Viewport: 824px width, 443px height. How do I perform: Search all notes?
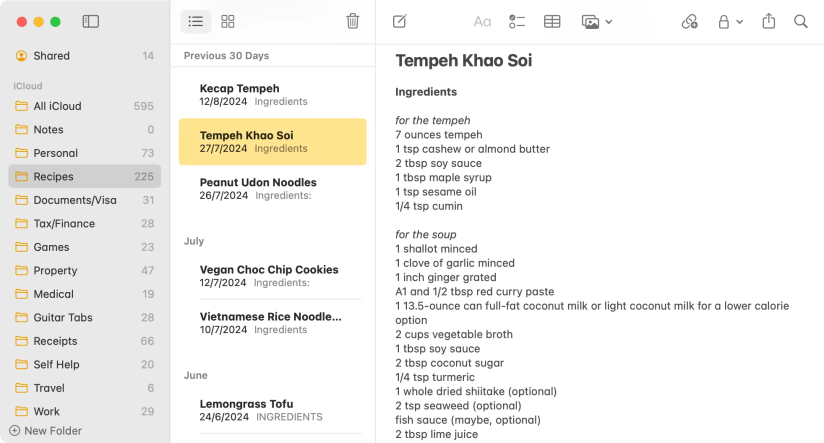tap(801, 21)
